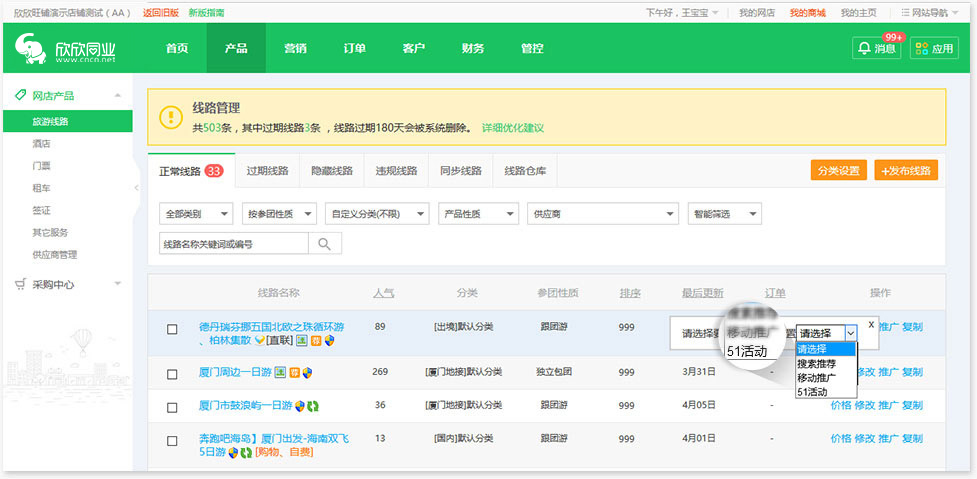Open the 详细优化建议 link
977x479 pixels.
coord(513,128)
